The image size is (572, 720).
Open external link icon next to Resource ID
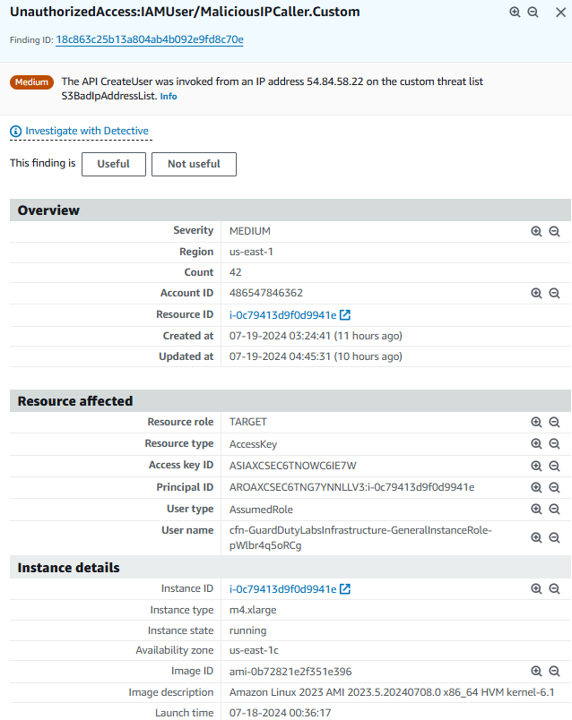(345, 315)
